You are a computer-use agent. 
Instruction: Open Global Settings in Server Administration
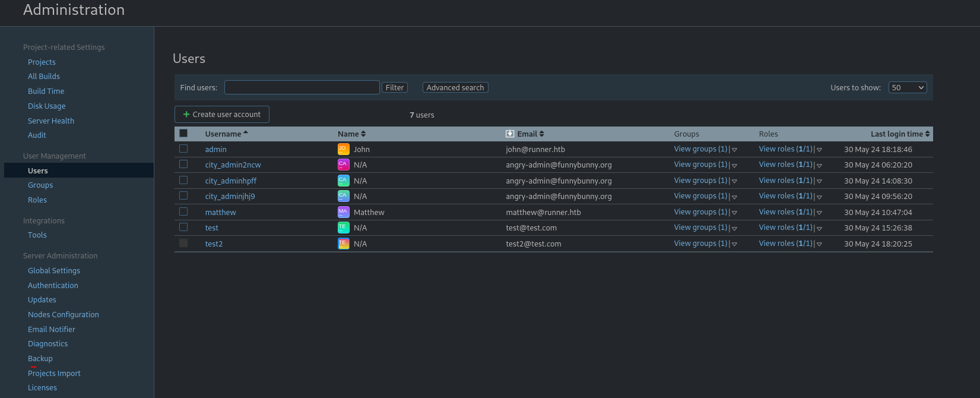[x=54, y=270]
